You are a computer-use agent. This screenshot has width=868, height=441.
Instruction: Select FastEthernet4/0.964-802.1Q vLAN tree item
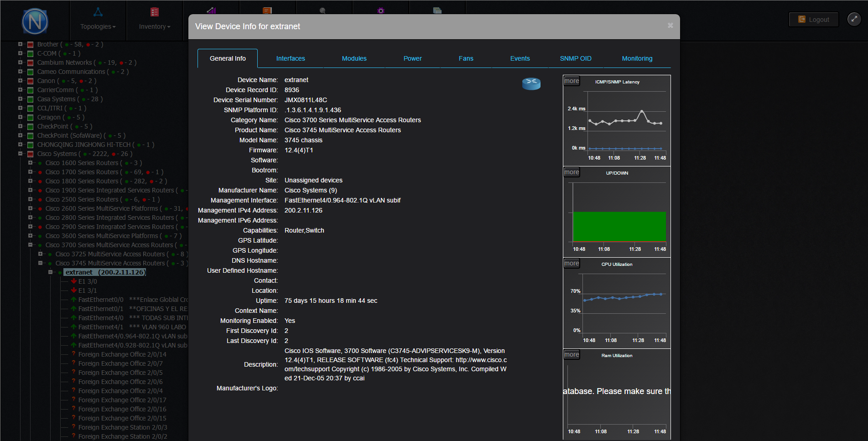tap(133, 336)
